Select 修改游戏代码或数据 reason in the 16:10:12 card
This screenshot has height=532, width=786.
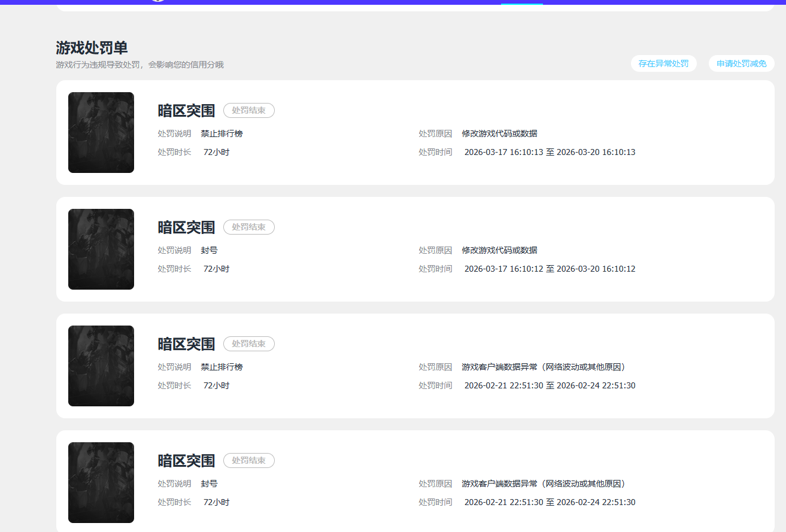pyautogui.click(x=500, y=251)
